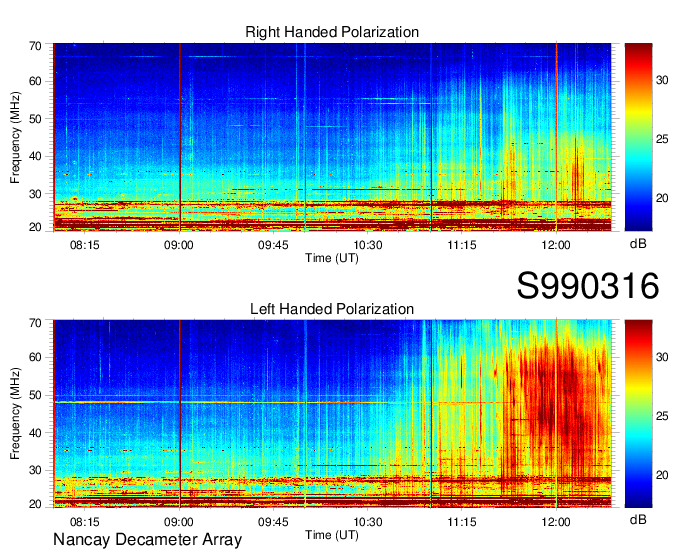Click the 10:30 tick label under the Right Handed plot
This screenshot has width=680, height=552.
368,245
